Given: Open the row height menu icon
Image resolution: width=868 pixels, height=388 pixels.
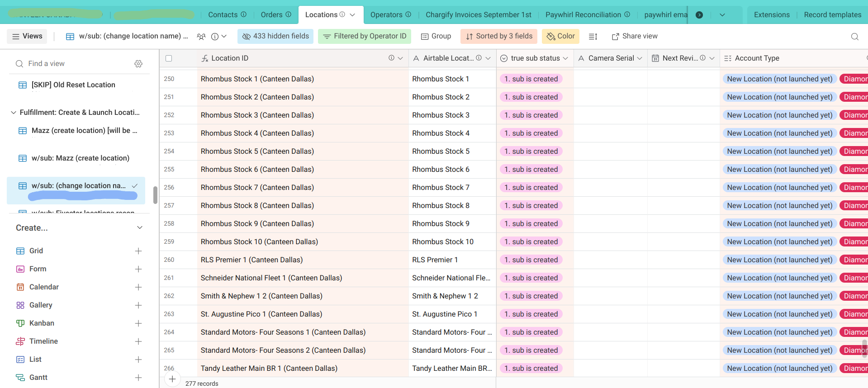Looking at the screenshot, I should point(593,37).
